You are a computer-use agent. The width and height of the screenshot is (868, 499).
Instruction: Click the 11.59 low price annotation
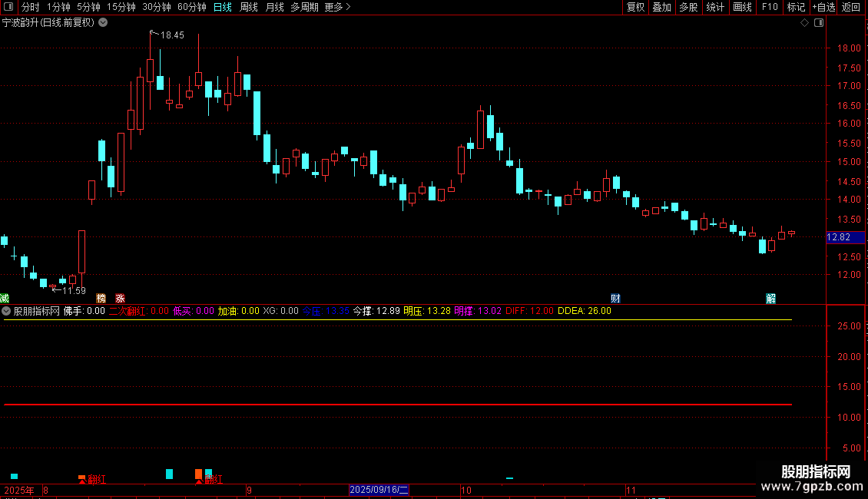(74, 290)
